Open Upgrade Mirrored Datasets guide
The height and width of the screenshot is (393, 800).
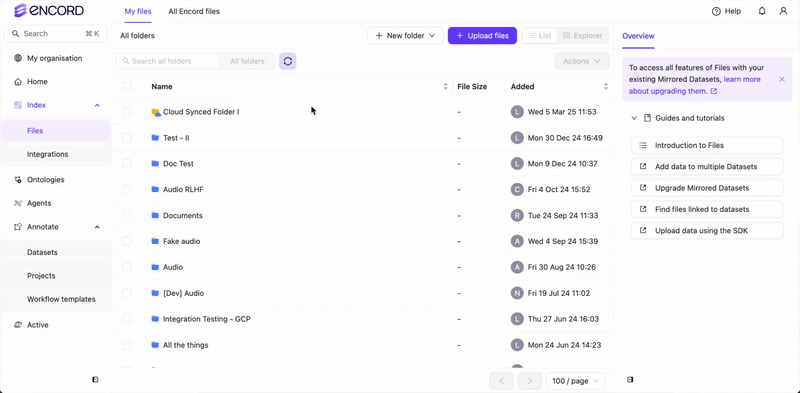point(707,188)
